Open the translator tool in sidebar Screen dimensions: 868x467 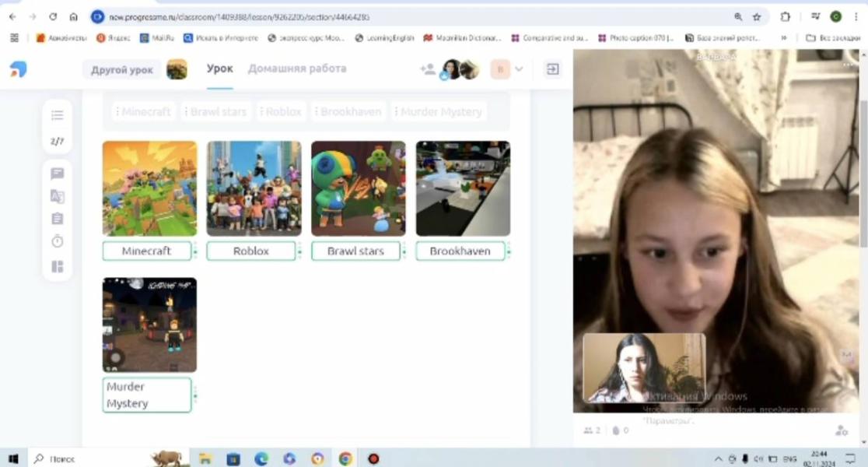pyautogui.click(x=57, y=196)
